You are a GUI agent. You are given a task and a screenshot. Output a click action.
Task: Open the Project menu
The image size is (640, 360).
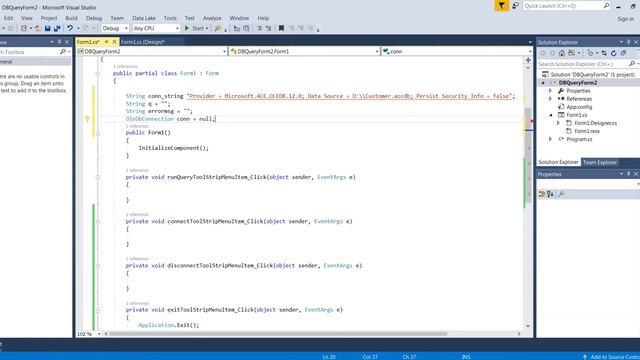pos(49,18)
